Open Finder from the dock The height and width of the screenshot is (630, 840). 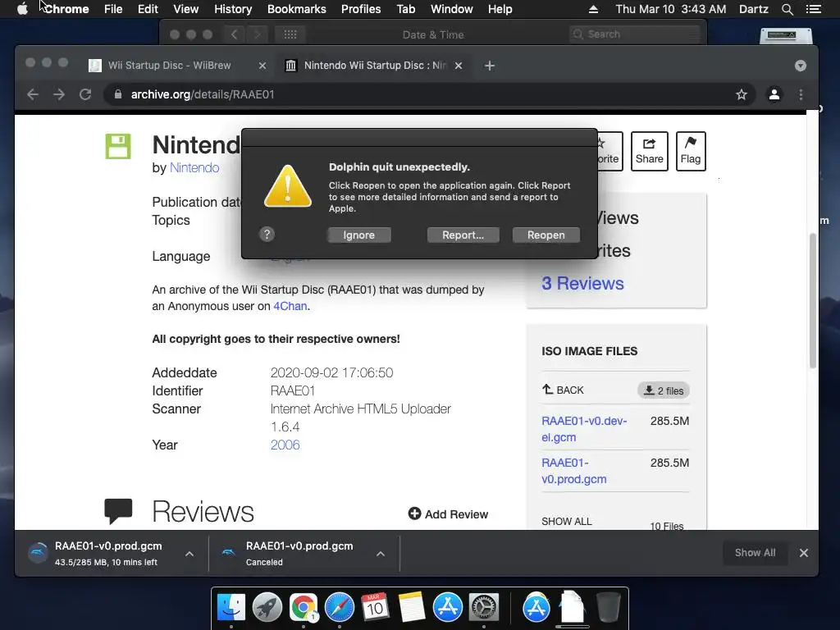click(x=231, y=608)
